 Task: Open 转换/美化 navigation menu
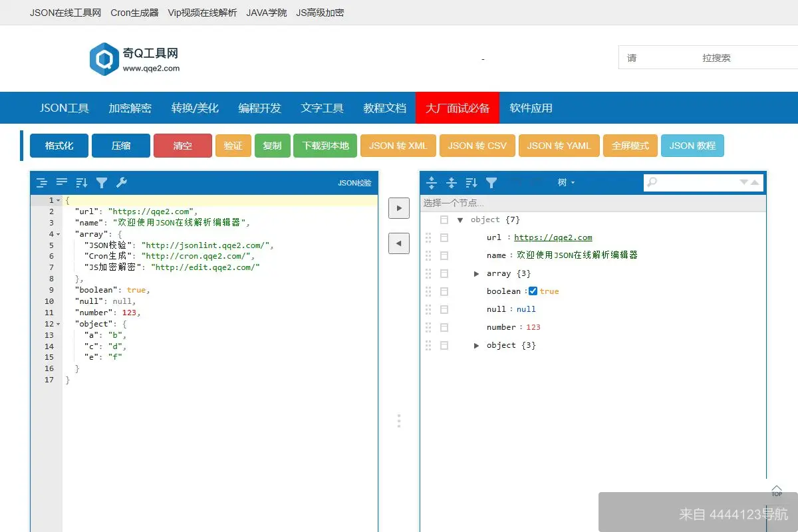click(195, 108)
